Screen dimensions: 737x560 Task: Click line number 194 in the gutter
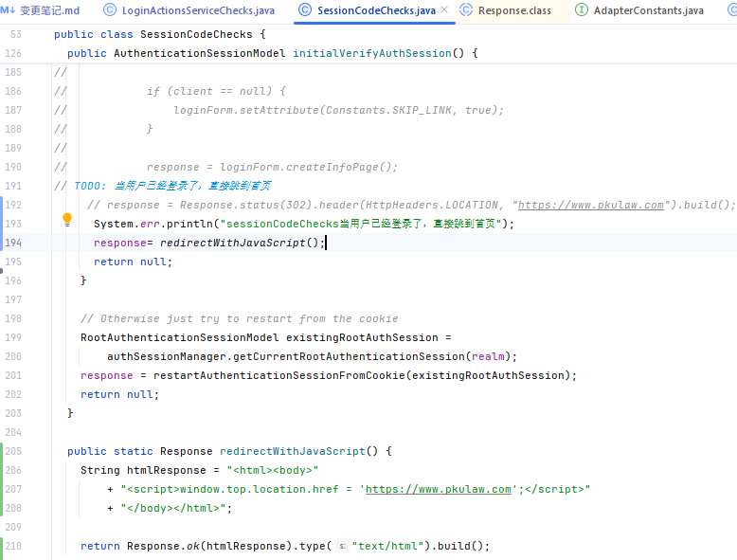(13, 243)
